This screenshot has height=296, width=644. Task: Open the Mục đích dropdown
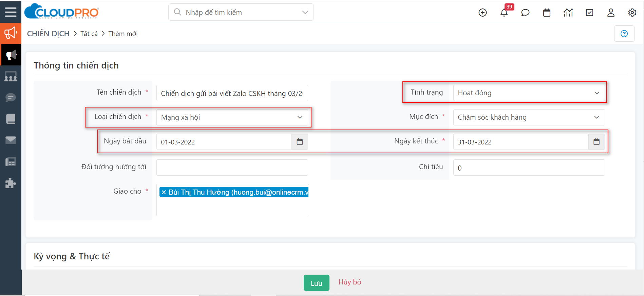click(x=529, y=117)
